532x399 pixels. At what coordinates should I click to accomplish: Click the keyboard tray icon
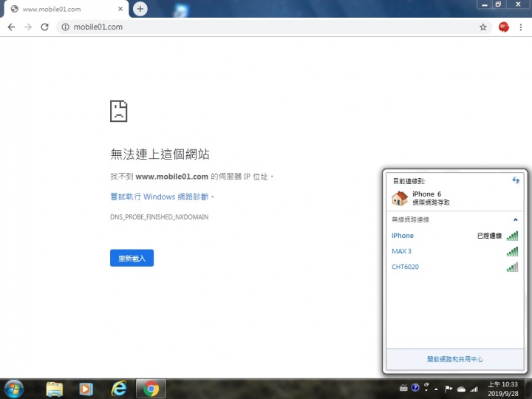[403, 388]
